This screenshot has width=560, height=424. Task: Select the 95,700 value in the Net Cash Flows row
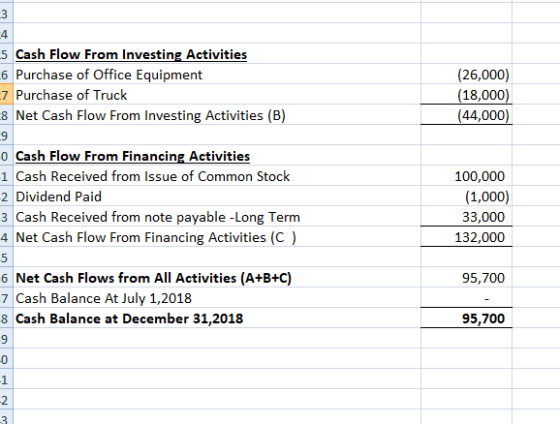click(x=466, y=278)
